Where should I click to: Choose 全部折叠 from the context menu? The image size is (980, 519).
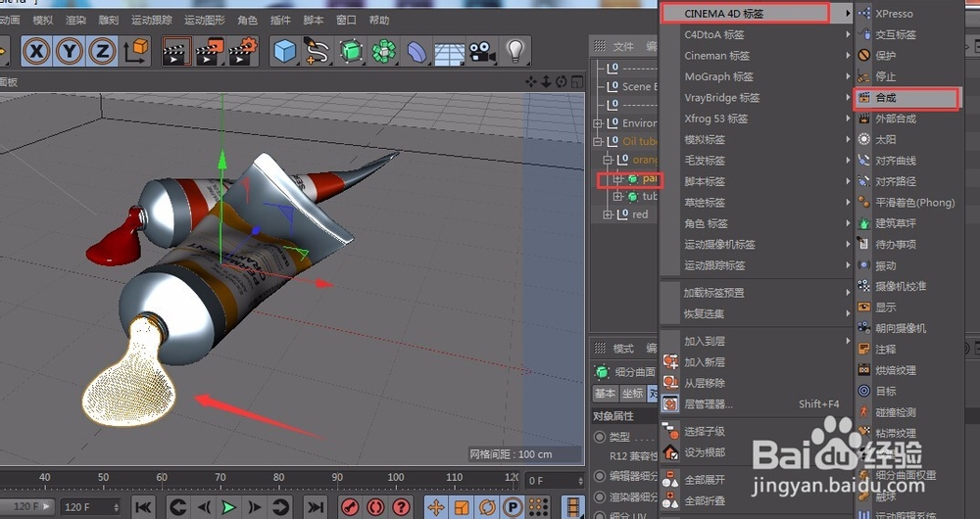coord(757,500)
